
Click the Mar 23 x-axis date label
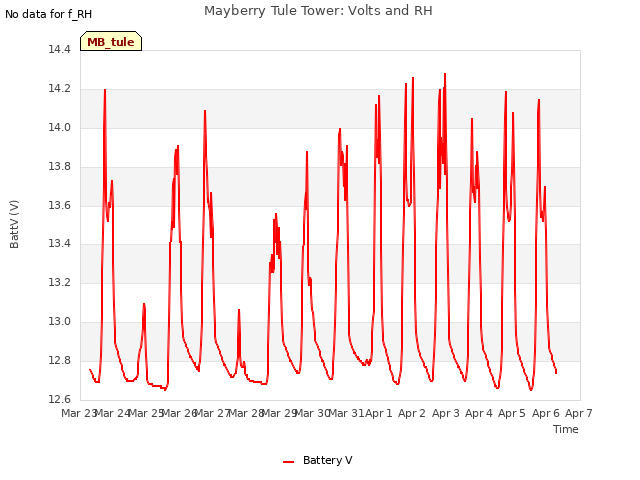click(x=79, y=413)
